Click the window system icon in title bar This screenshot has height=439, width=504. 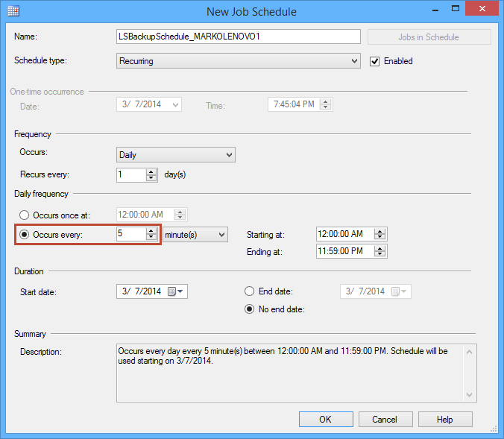click(13, 11)
